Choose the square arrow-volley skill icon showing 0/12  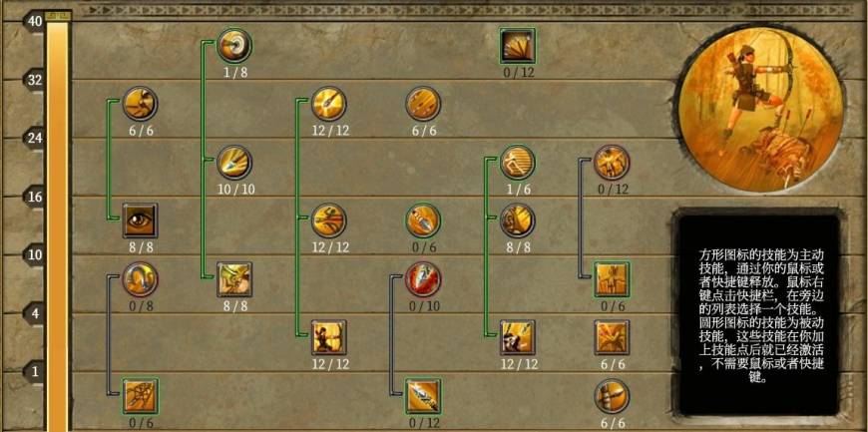pyautogui.click(x=518, y=46)
